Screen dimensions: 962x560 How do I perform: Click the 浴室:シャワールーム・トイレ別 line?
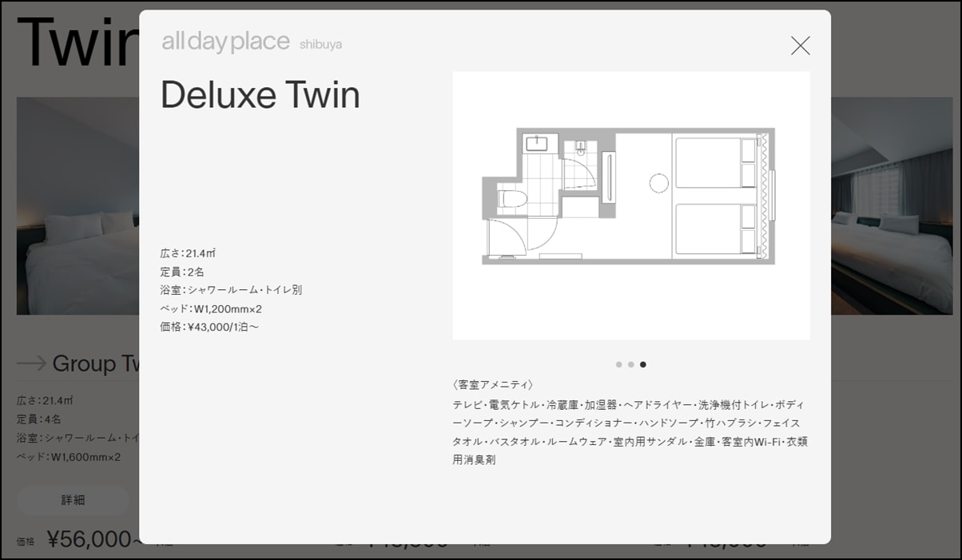231,290
